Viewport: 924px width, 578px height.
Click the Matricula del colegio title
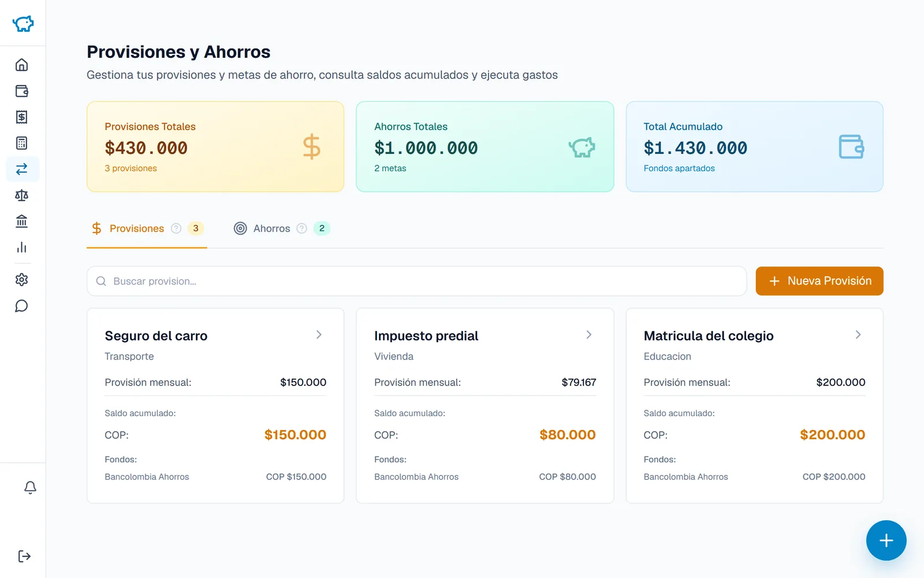coord(709,336)
